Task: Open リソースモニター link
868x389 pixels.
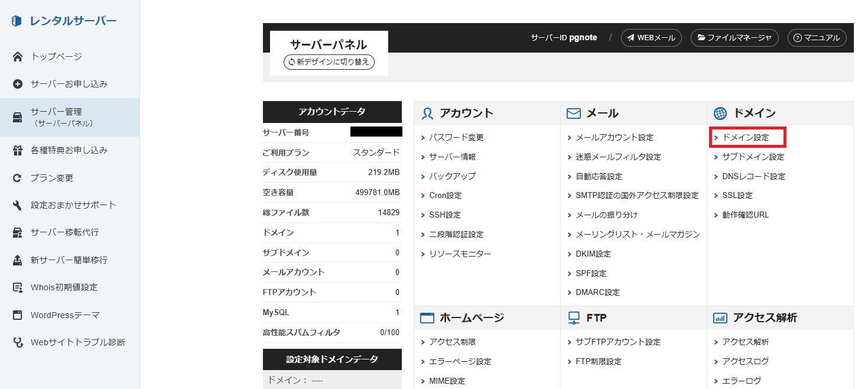Action: 460,254
